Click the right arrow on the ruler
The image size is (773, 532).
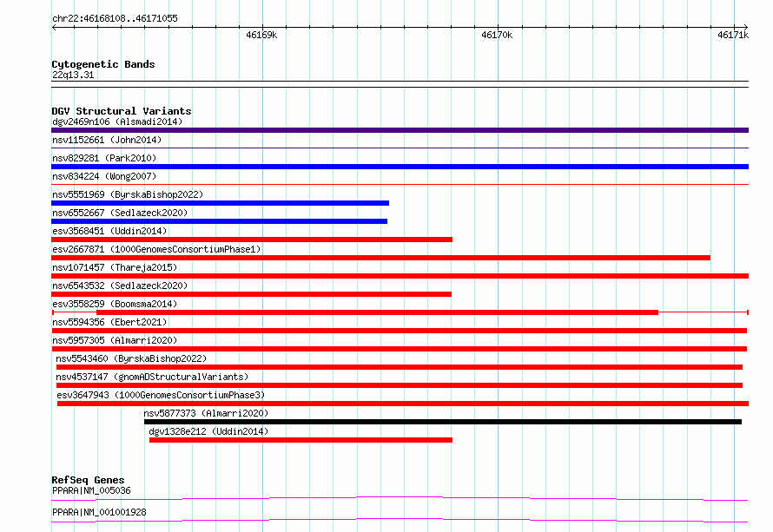point(746,27)
